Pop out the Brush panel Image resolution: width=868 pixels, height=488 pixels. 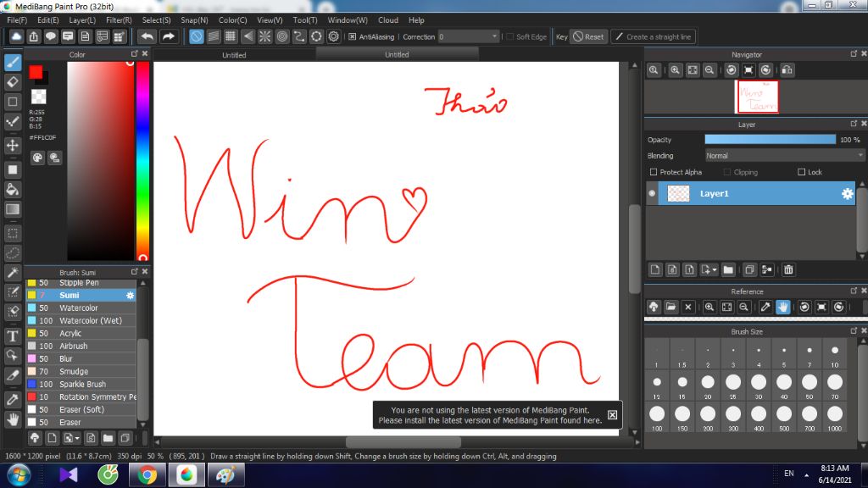(134, 272)
